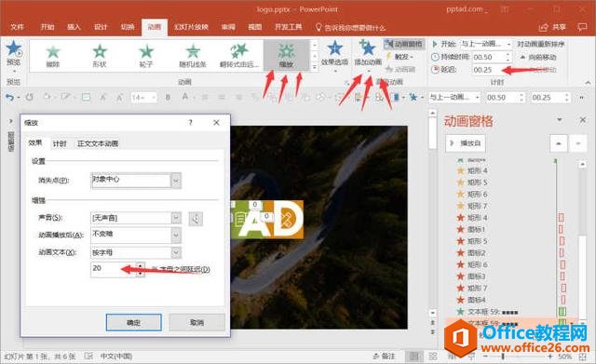The height and width of the screenshot is (364, 596).
Task: Switch to the 幻灯片放映 Slide Show tab
Action: coord(191,27)
